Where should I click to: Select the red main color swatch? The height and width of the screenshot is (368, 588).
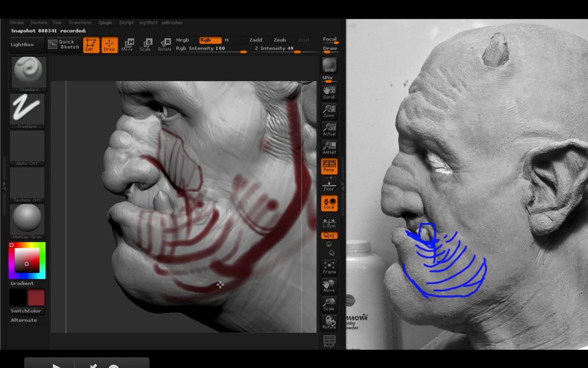pos(36,297)
